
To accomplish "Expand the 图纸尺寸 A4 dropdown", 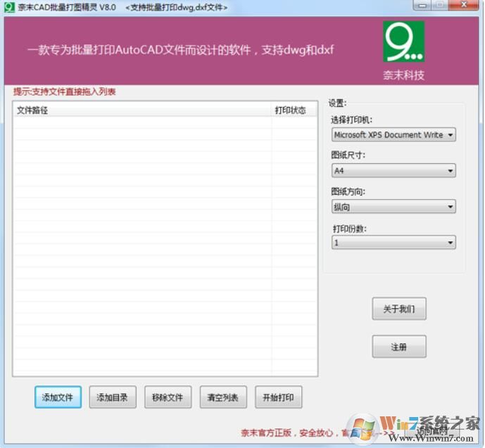I will point(393,171).
